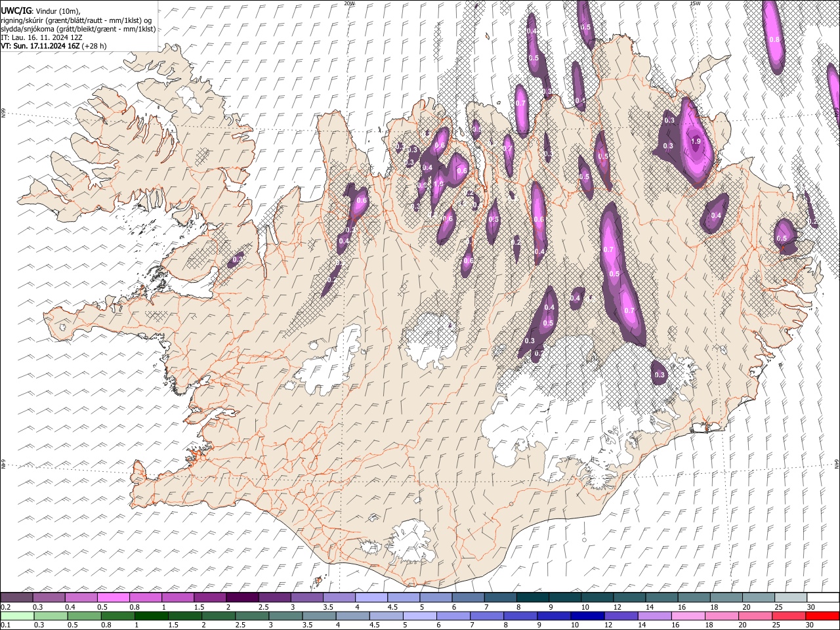The image size is (840, 630).
Task: Click the "1.9" snowfall value on the map
Action: pos(696,141)
